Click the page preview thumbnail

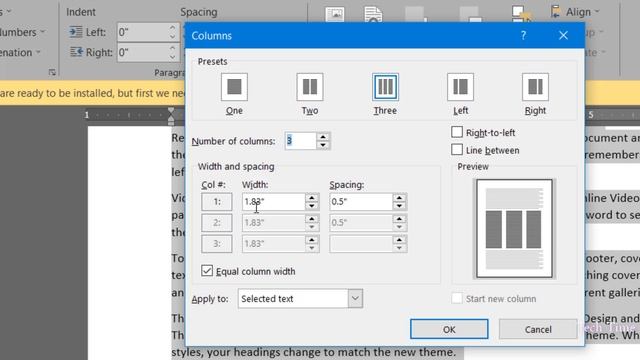pos(514,229)
